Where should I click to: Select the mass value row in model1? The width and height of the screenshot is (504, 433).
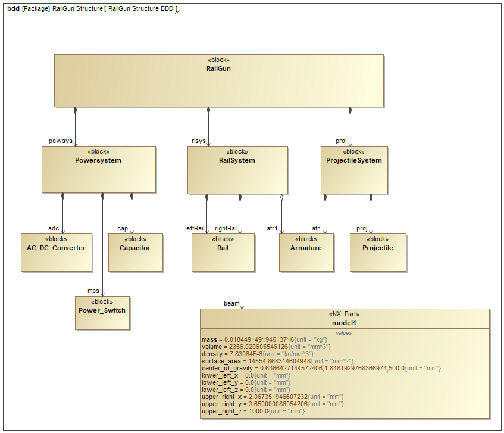pos(265,339)
